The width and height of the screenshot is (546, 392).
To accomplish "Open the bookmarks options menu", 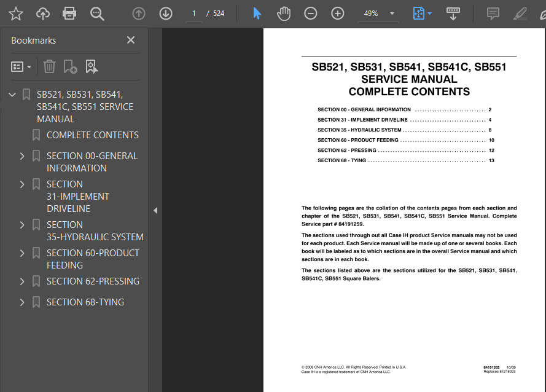I will click(21, 66).
